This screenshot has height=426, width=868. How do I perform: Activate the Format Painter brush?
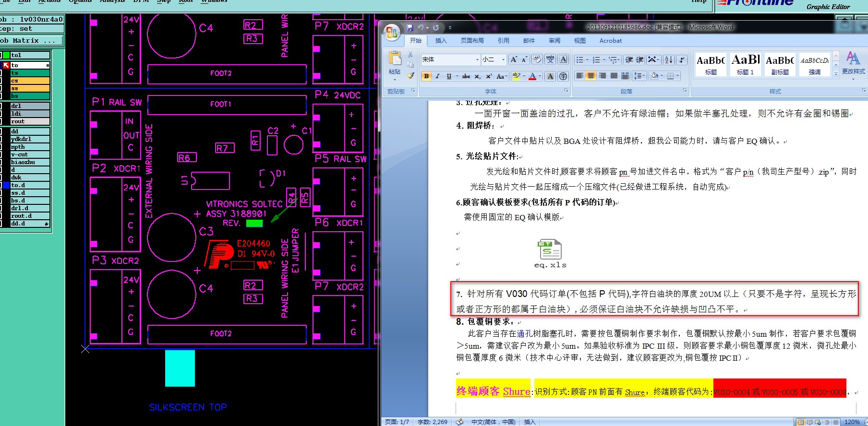tap(410, 75)
